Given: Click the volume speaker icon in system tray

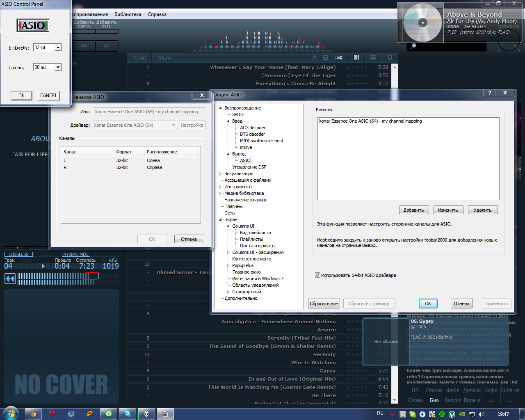Looking at the screenshot, I should point(482,414).
